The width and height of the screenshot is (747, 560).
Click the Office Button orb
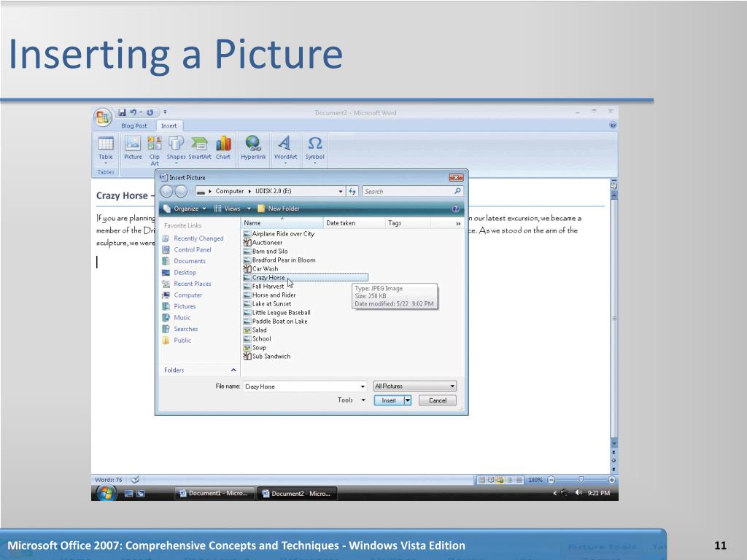tap(102, 116)
